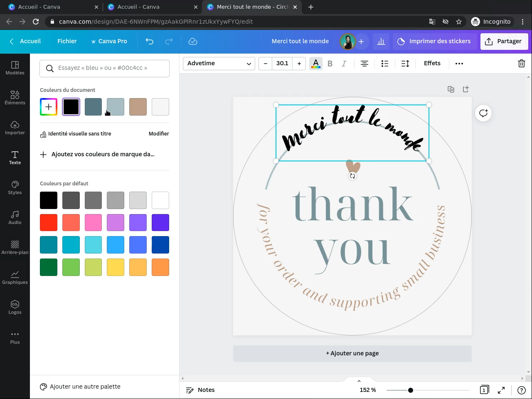
Task: Select the 'thank' text on the canvas
Action: pos(353,204)
